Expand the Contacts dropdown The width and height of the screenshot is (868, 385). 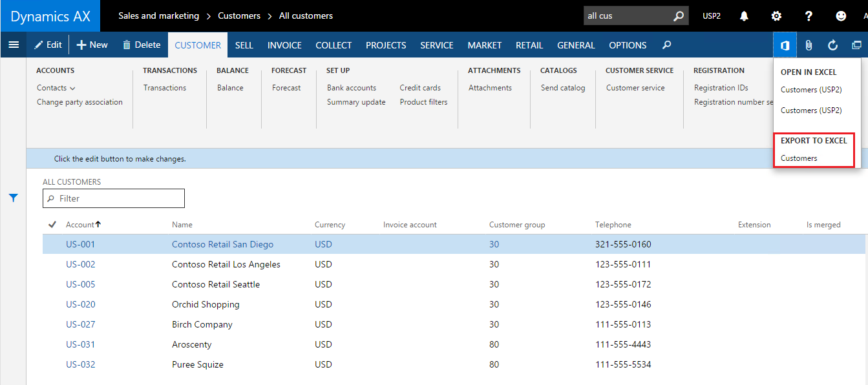point(56,88)
